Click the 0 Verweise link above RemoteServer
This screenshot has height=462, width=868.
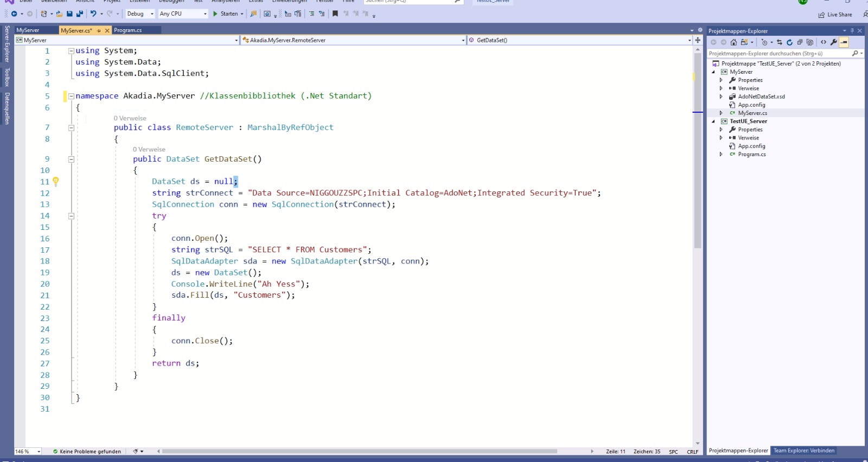[130, 118]
